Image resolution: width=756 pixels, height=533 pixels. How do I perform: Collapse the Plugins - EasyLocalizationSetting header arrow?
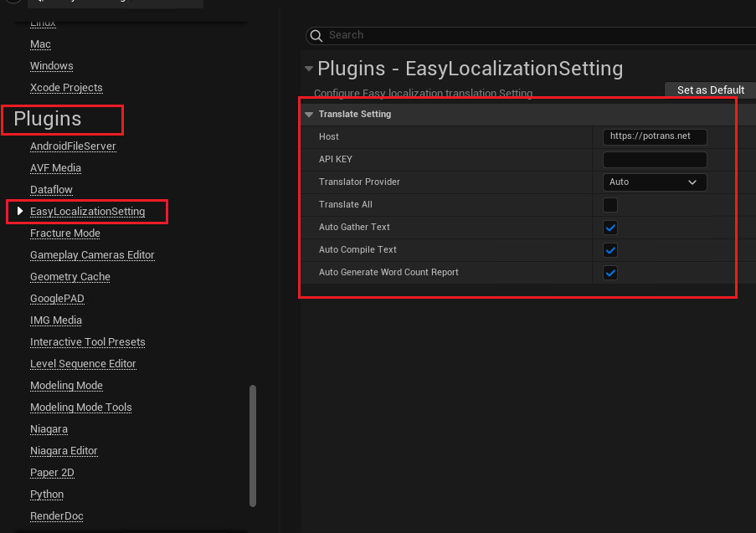(309, 69)
